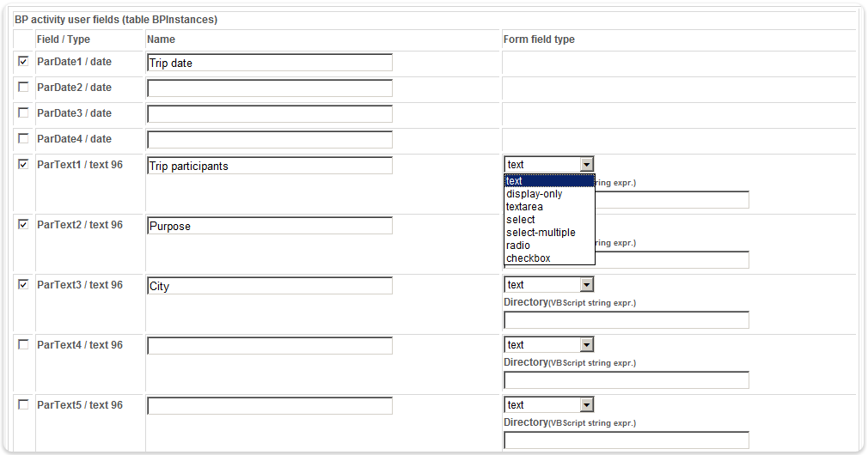Focus the 'Trip participants' name input
Screen dimensions: 868x455
pos(270,166)
